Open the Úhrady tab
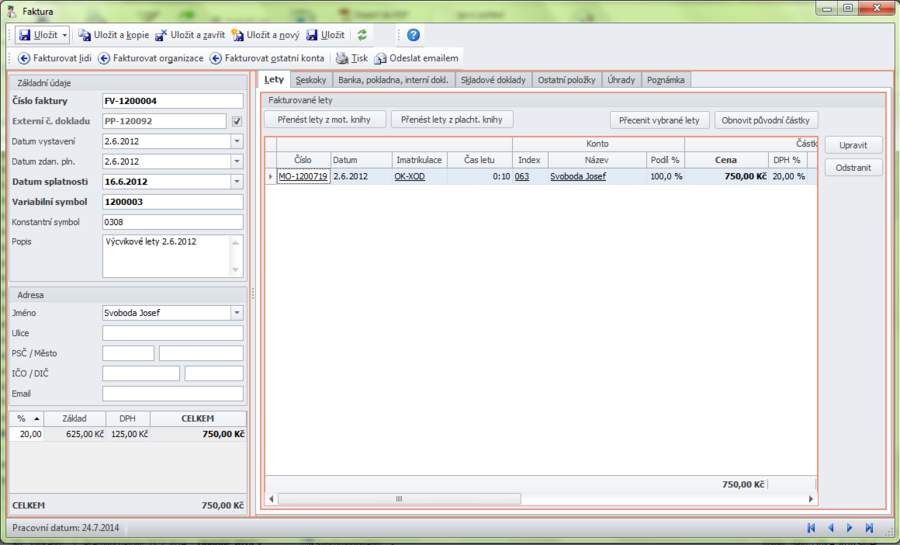900x545 pixels. click(x=621, y=80)
